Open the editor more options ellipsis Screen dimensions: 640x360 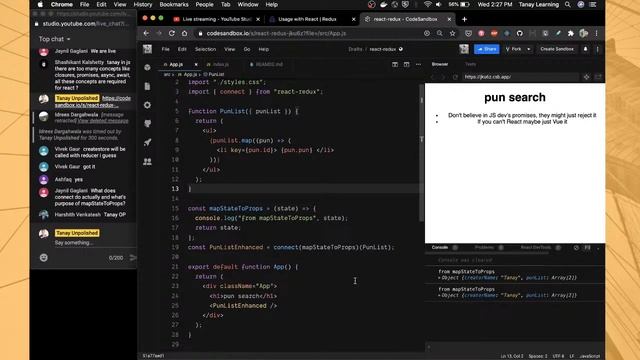point(418,64)
